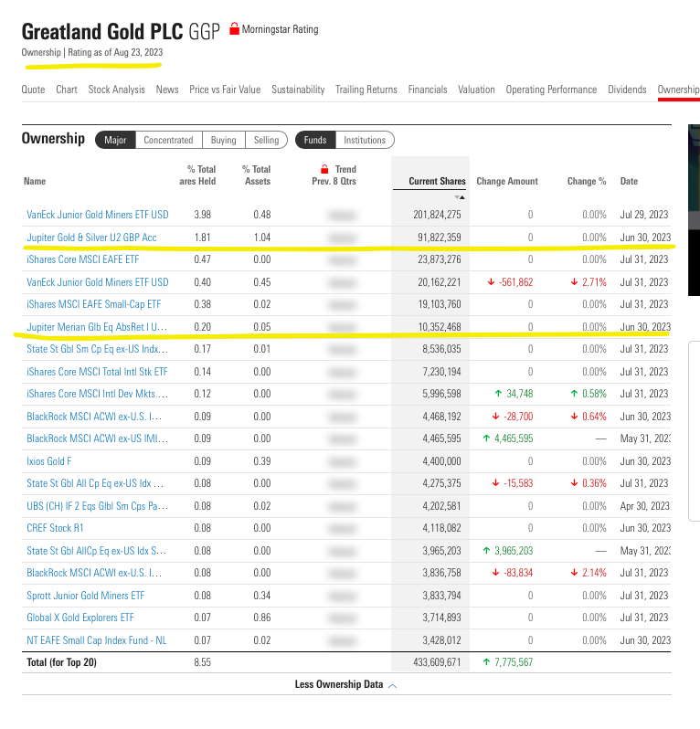Open Jupiter Merian Glb Eq AbsRet fund
Screen dimensions: 700x729
(97, 327)
